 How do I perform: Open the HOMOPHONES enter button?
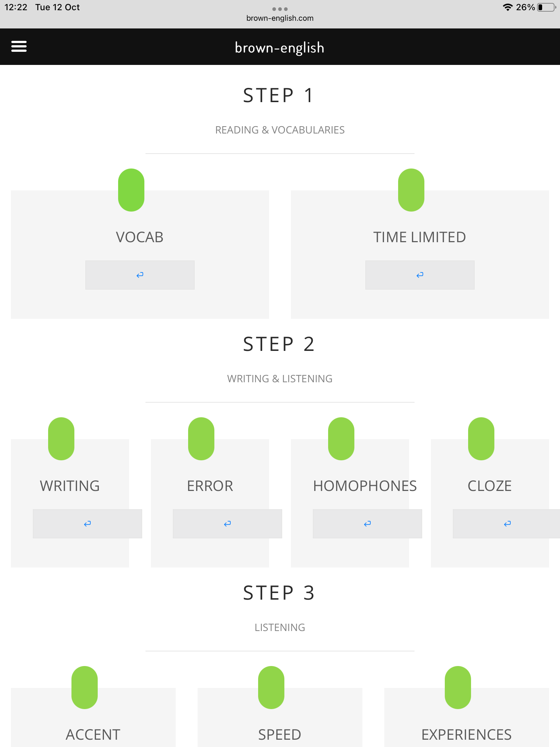(x=367, y=524)
